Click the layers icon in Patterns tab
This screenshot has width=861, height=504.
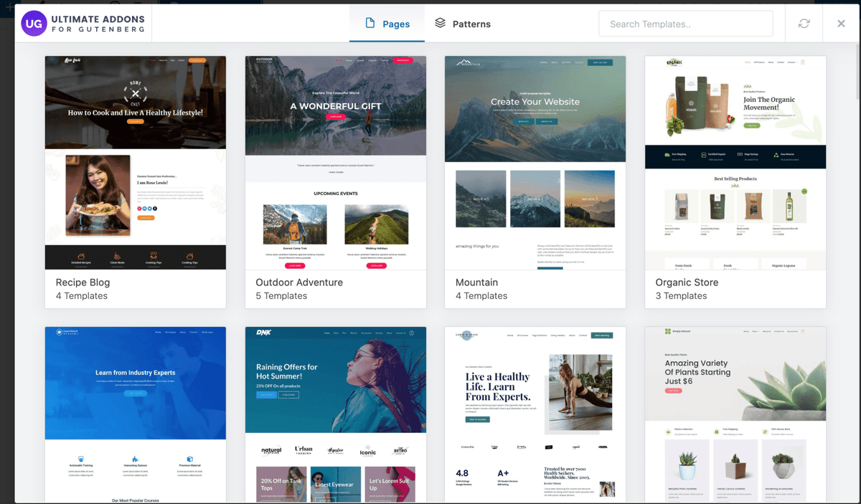pyautogui.click(x=440, y=23)
